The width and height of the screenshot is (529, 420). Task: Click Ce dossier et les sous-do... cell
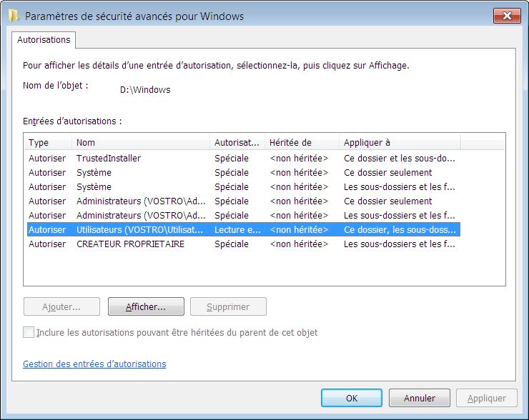coord(400,158)
